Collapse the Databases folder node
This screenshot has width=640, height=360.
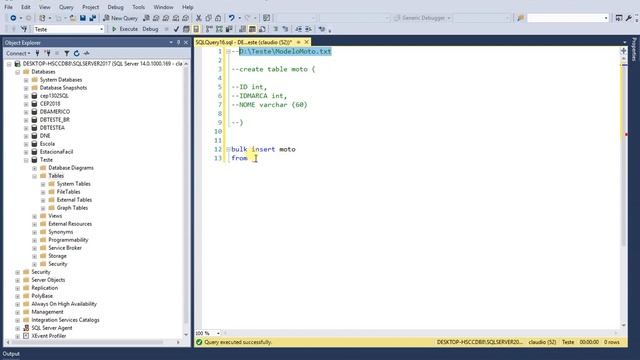pyautogui.click(x=18, y=72)
